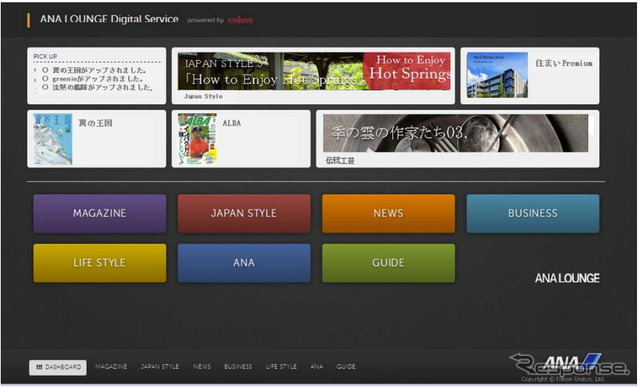Open the blue ANA category tile
Image resolution: width=640 pixels, height=387 pixels.
244,263
